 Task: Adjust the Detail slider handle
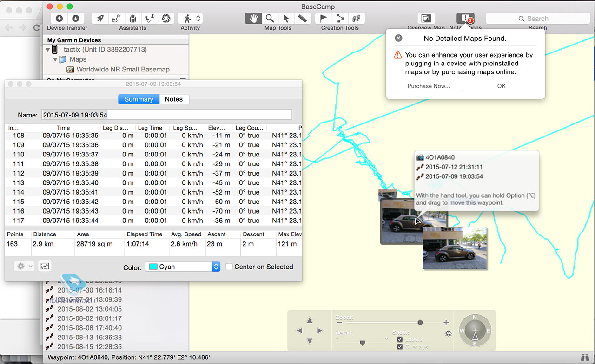362,343
